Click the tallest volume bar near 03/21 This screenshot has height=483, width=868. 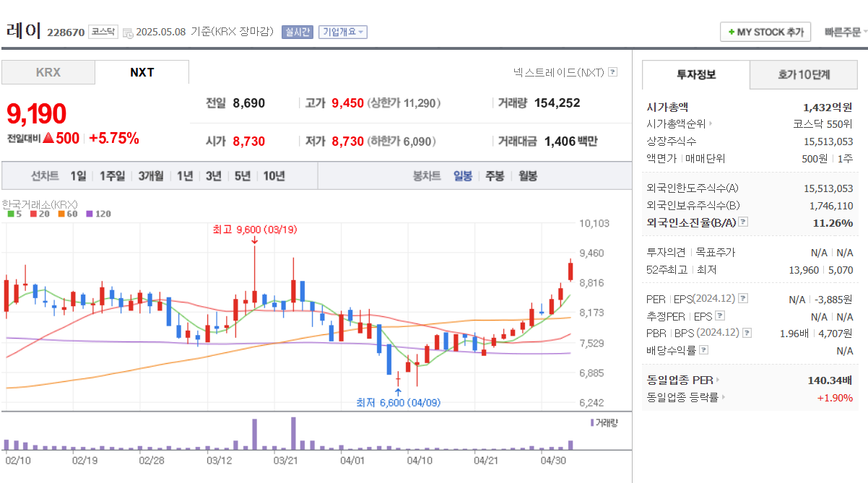click(x=293, y=432)
